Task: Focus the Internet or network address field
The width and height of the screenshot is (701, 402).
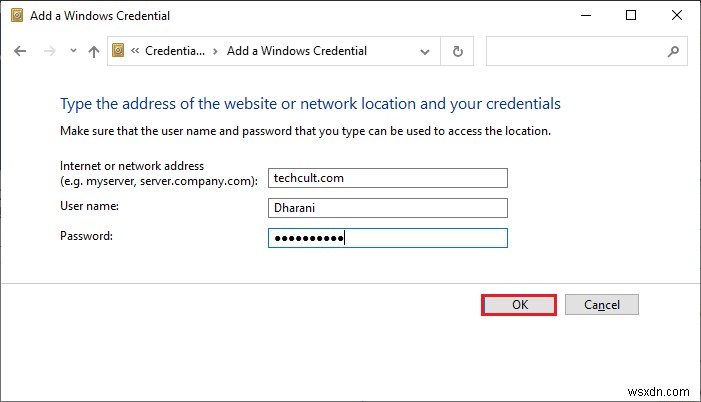Action: (387, 178)
